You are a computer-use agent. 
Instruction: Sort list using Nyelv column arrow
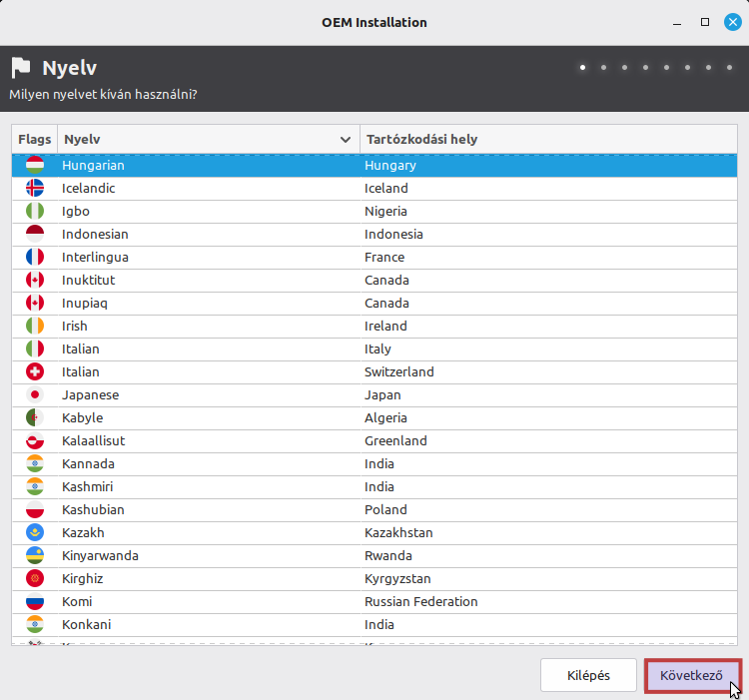coord(346,140)
